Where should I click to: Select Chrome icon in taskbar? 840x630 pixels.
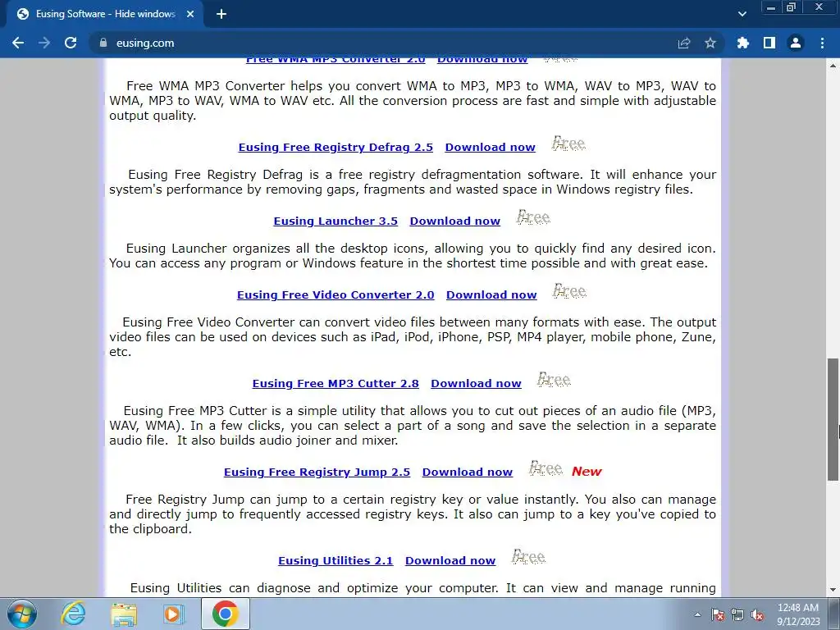point(225,614)
